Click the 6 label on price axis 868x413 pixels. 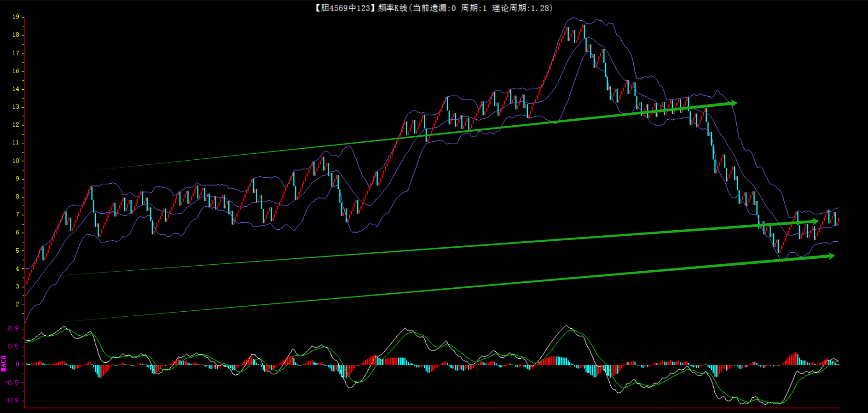[x=17, y=233]
